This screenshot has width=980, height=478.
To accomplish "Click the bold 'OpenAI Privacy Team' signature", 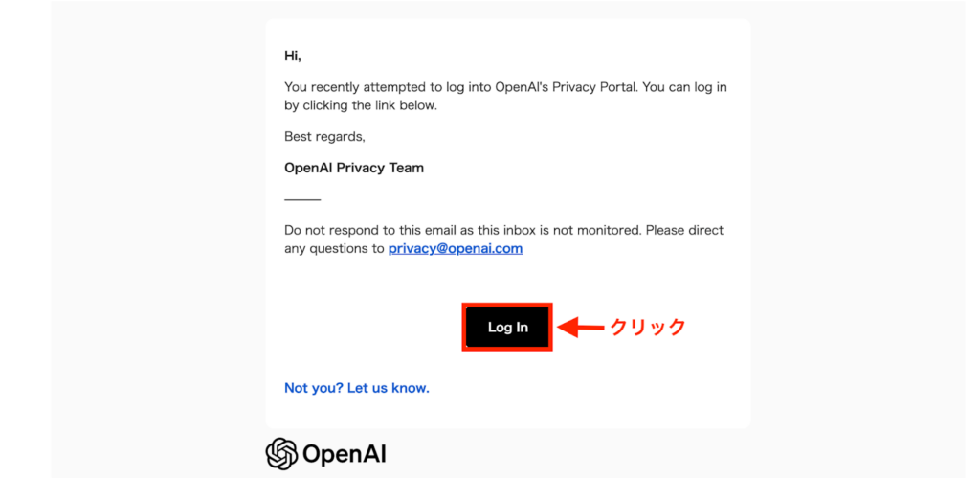I will tap(354, 168).
